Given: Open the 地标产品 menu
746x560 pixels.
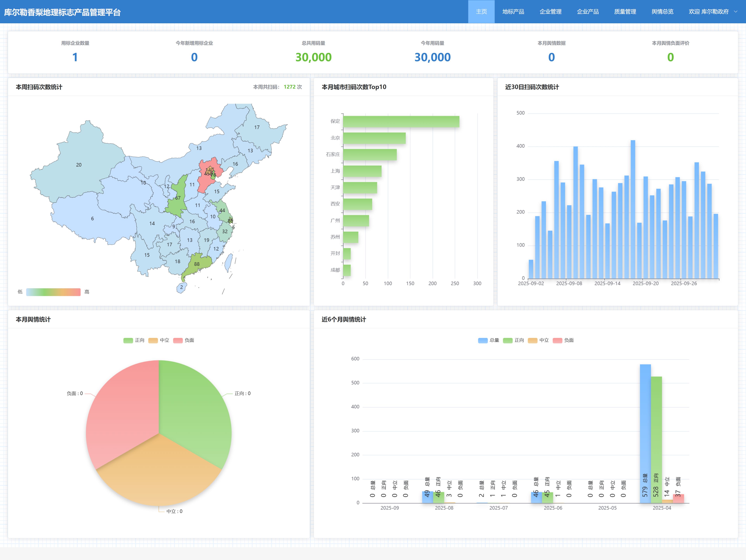Looking at the screenshot, I should pyautogui.click(x=513, y=11).
